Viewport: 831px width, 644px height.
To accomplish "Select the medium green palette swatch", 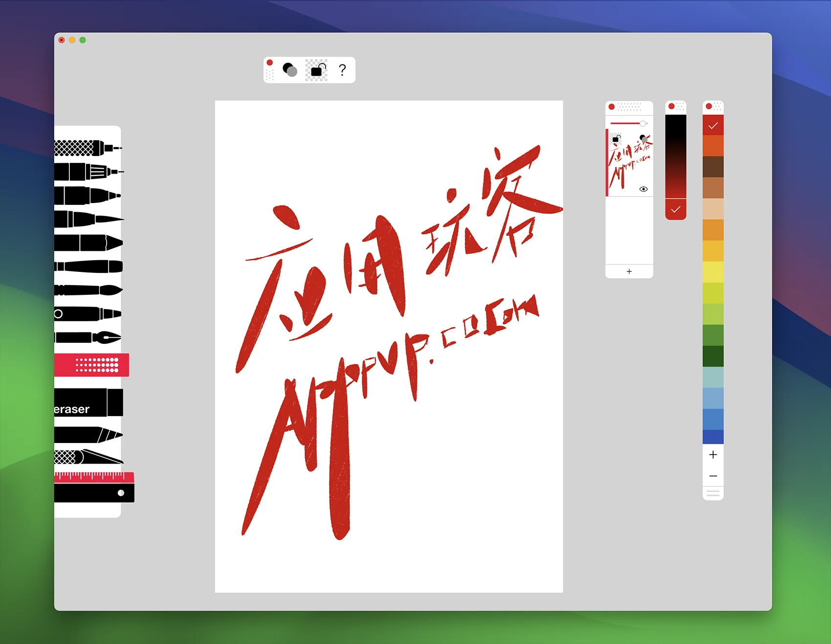I will coord(713,335).
